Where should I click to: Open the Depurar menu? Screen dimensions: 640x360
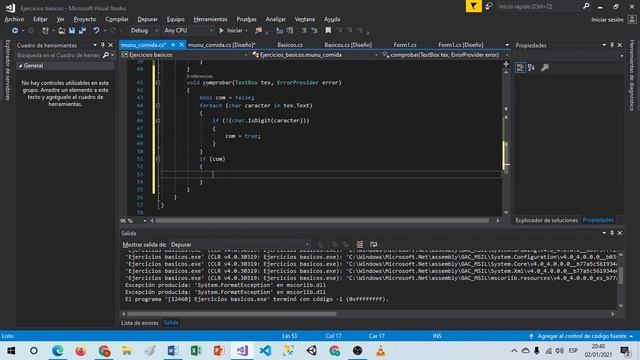tap(147, 19)
